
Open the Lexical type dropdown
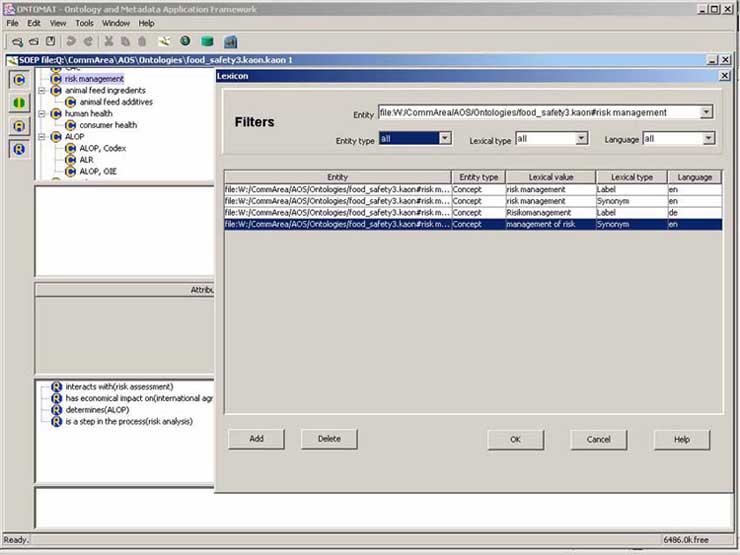pyautogui.click(x=581, y=138)
